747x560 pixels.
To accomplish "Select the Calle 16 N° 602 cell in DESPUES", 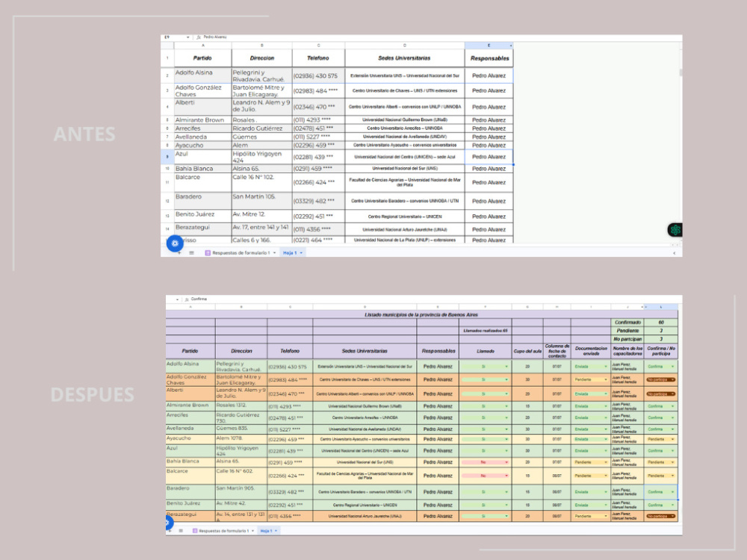I will click(241, 476).
